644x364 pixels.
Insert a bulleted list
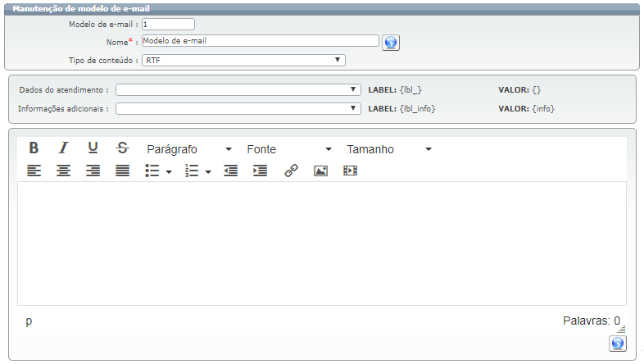coord(152,171)
